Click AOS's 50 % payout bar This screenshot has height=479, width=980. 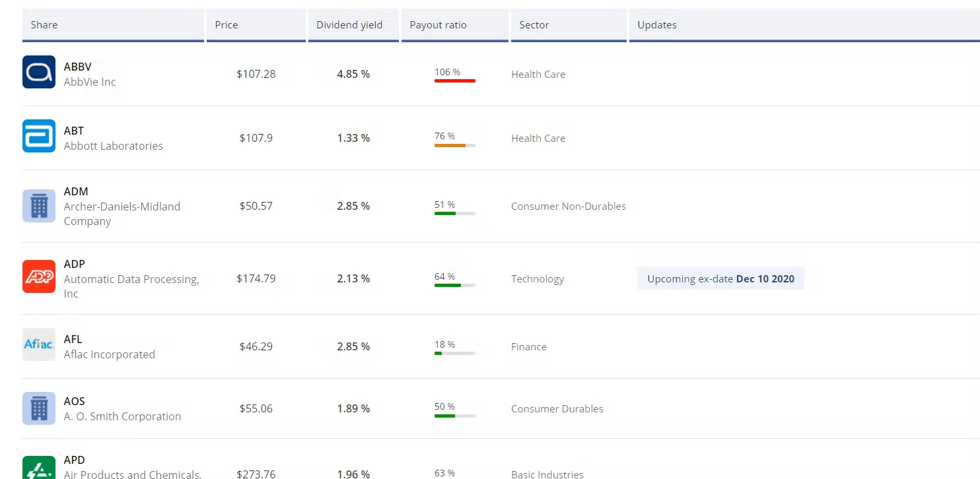pyautogui.click(x=455, y=416)
